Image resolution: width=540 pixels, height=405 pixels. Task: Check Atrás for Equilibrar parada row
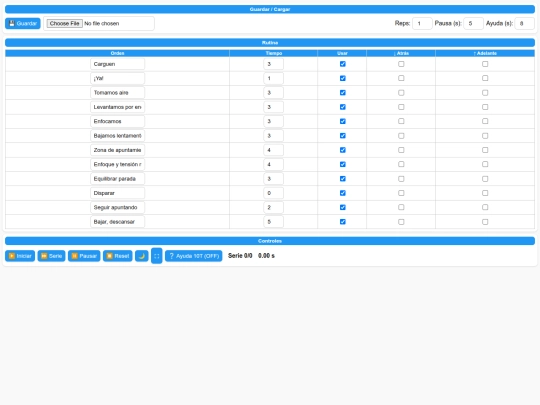401,179
